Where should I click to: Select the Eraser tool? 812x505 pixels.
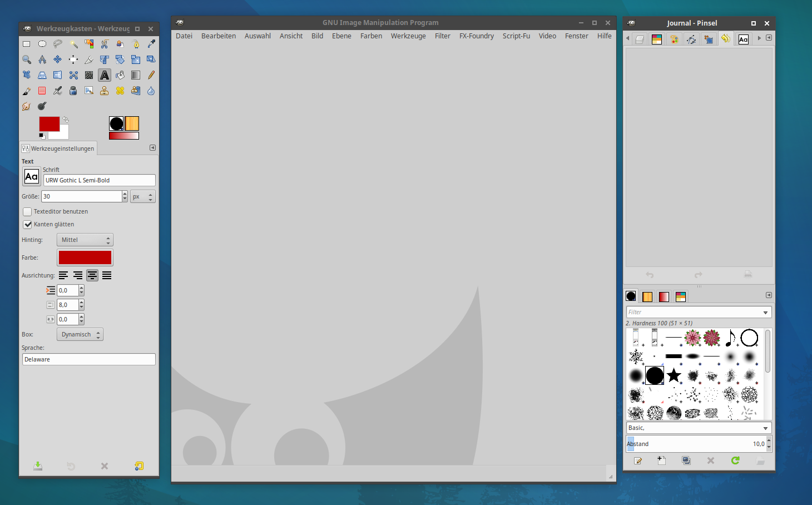click(x=42, y=91)
